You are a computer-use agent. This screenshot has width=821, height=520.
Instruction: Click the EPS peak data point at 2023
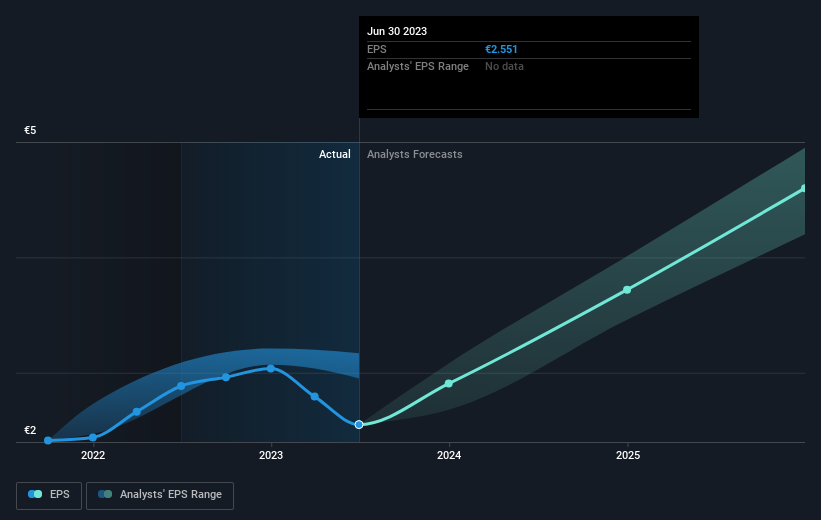pyautogui.click(x=271, y=369)
